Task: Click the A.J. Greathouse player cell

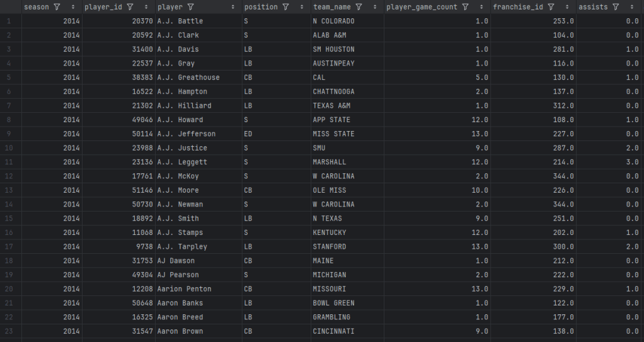Action: click(x=188, y=77)
